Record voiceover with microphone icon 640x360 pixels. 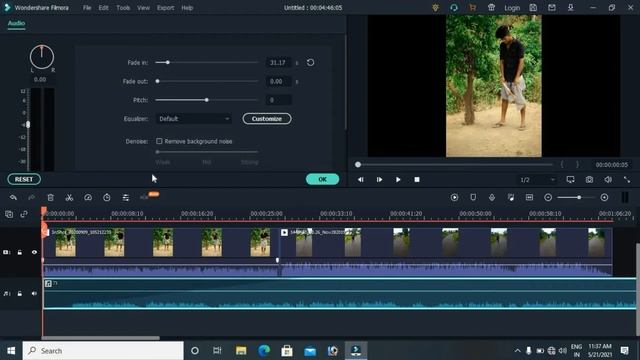coord(492,198)
